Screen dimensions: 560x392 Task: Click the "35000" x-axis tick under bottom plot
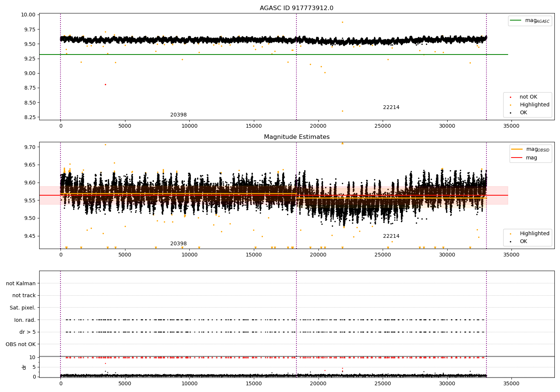tap(511, 383)
